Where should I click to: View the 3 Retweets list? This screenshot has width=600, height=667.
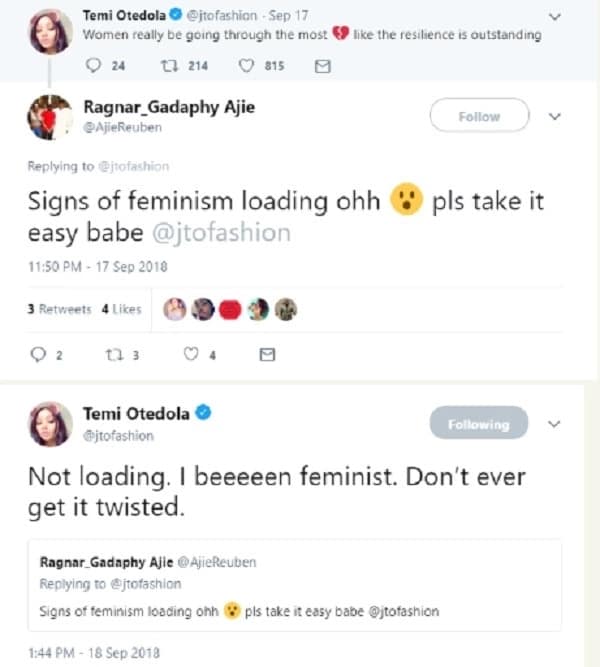[x=59, y=309]
